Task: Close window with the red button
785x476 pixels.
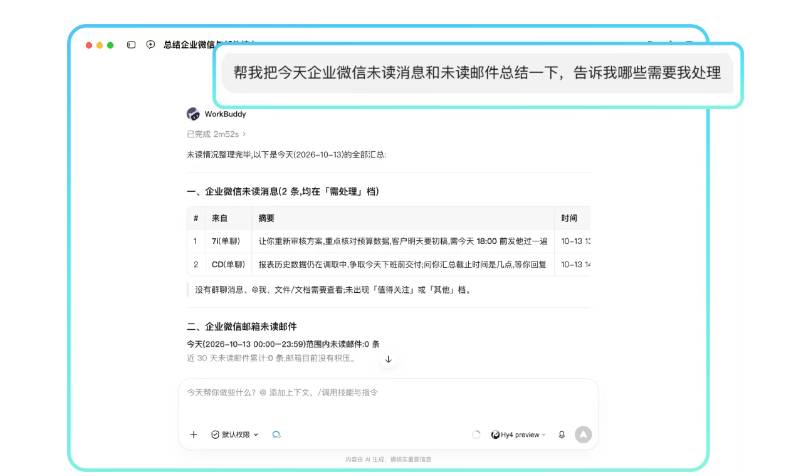Action: click(89, 45)
